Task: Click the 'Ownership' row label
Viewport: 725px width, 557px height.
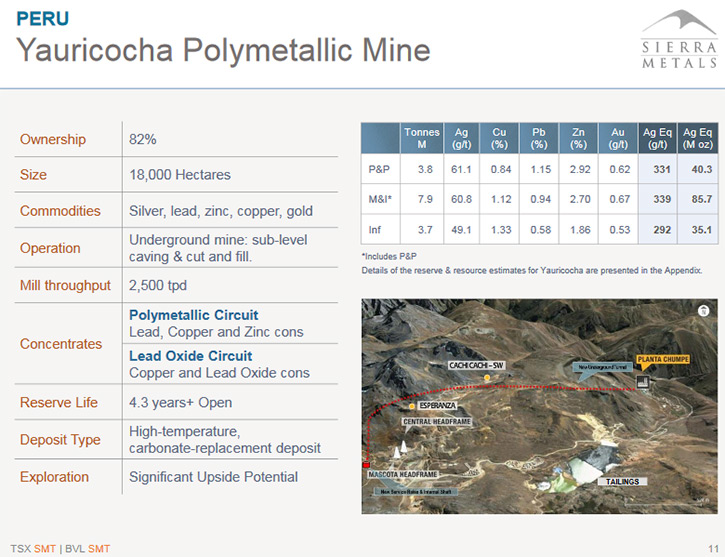Action: click(x=53, y=139)
